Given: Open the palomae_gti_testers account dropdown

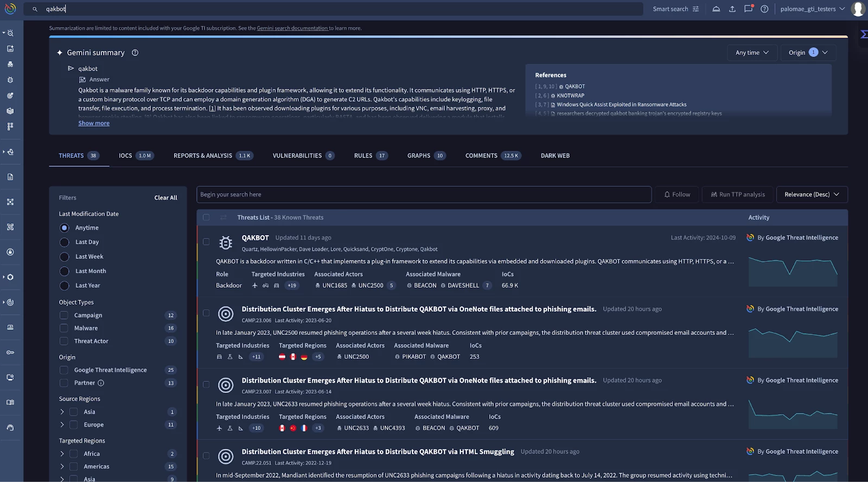Looking at the screenshot, I should click(x=812, y=9).
